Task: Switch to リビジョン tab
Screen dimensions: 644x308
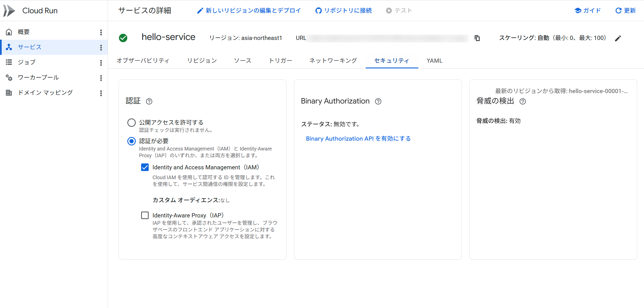Action: tap(202, 61)
